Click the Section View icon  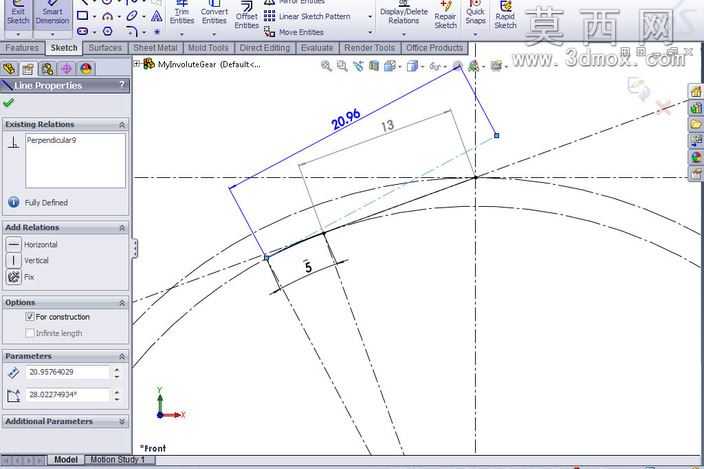pyautogui.click(x=374, y=66)
